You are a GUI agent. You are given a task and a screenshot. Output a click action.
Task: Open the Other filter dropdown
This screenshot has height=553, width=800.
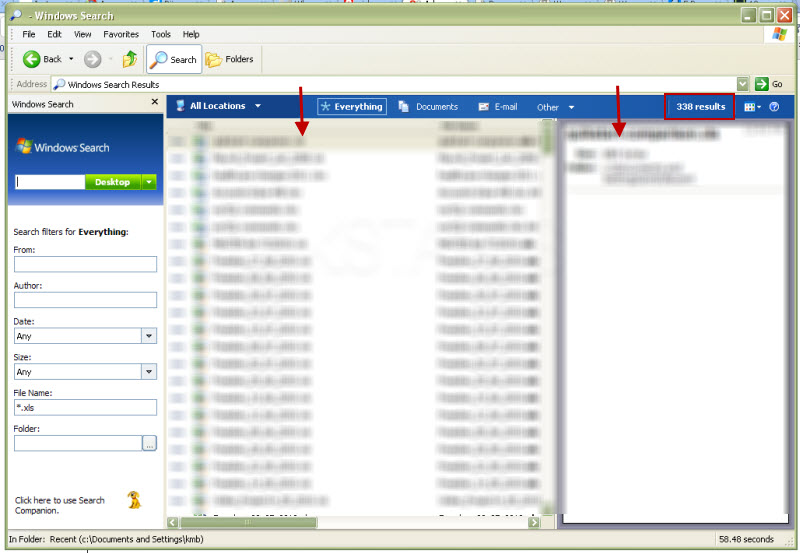pos(556,107)
